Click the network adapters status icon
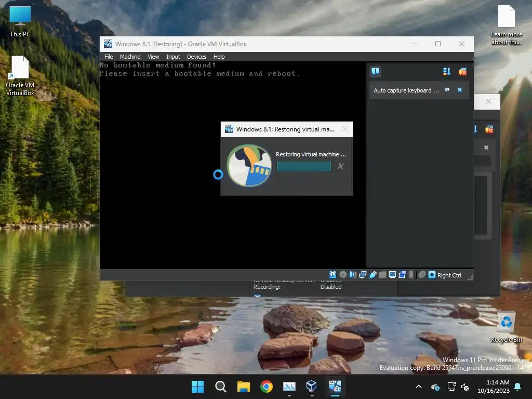532x399 pixels. click(363, 274)
